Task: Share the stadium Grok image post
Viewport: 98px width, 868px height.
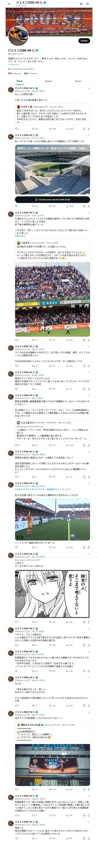Action: (89, 206)
